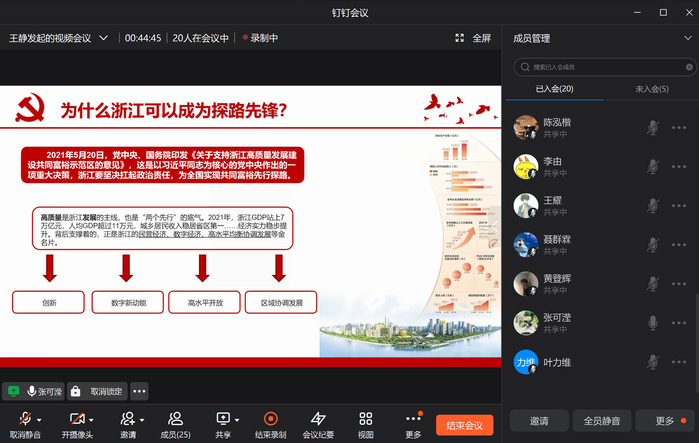The width and height of the screenshot is (699, 443).
Task: Stop recording with 结束录制 icon
Action: 270,418
